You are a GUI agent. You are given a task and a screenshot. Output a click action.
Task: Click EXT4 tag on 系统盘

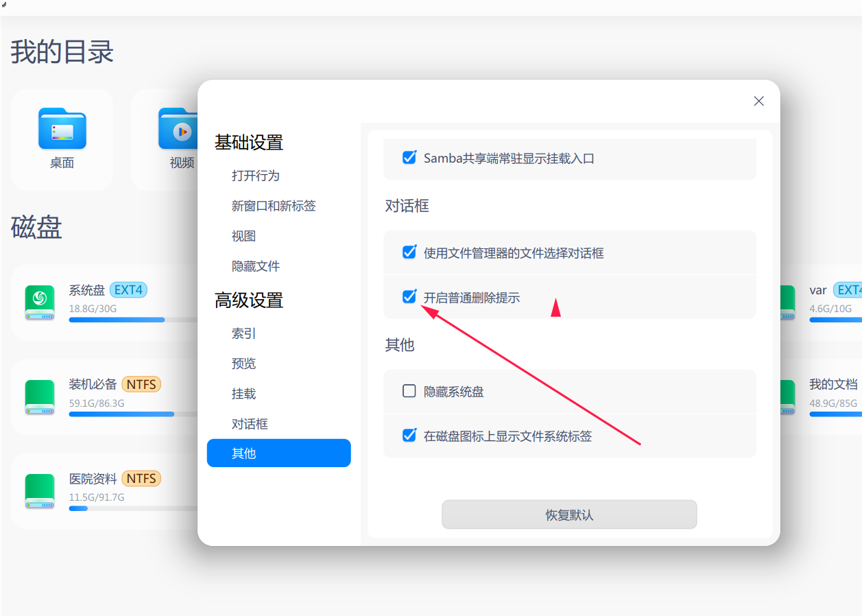click(128, 289)
